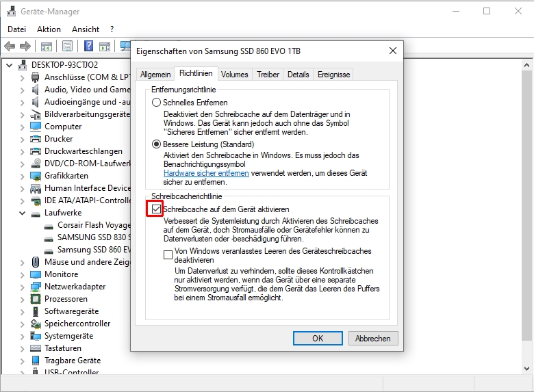Viewport: 534px width, 392px height.
Task: Collapse the DESKTOP-93CTJO2 root node
Action: coord(10,65)
